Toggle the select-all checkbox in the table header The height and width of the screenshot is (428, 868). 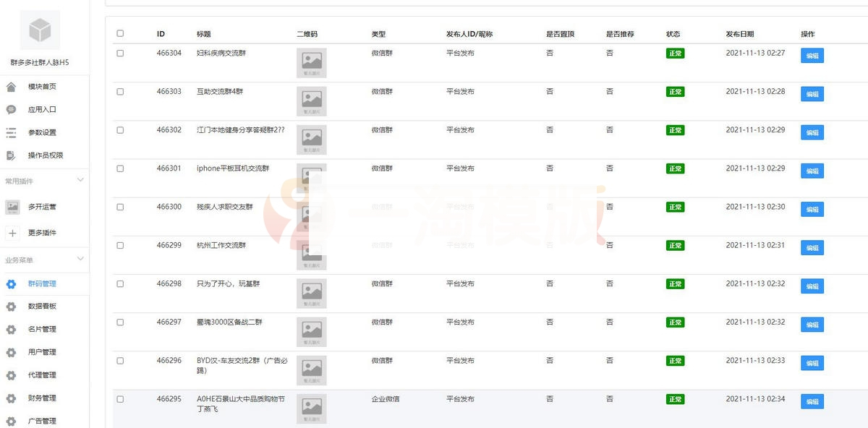(x=121, y=33)
